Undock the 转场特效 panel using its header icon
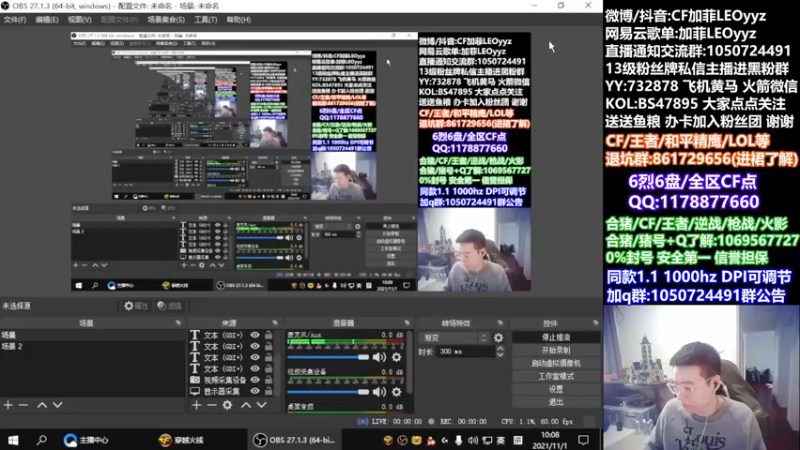This screenshot has height=450, width=800. [500, 323]
